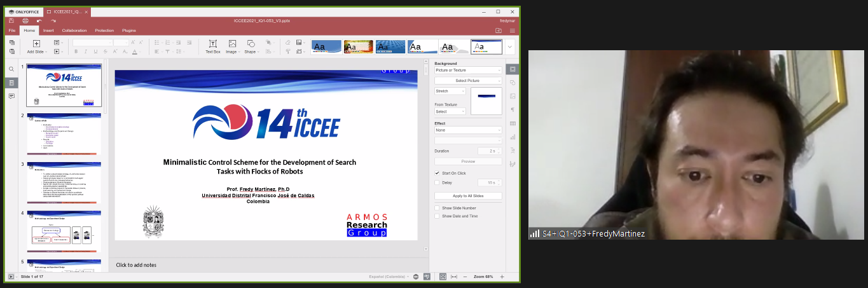Viewport: 868px width, 288px height.
Task: Redo the last action
Action: pos(53,20)
